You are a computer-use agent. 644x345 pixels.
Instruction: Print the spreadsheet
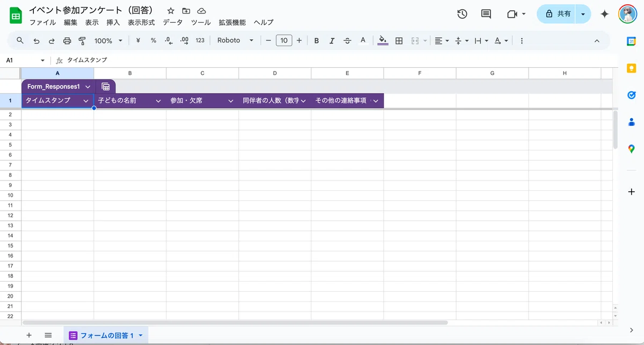point(67,40)
